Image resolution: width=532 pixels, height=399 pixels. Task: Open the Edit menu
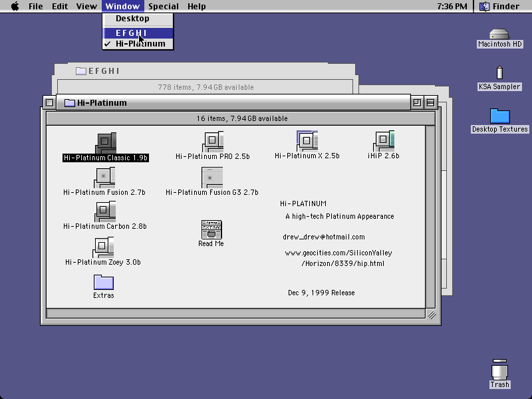(x=60, y=6)
